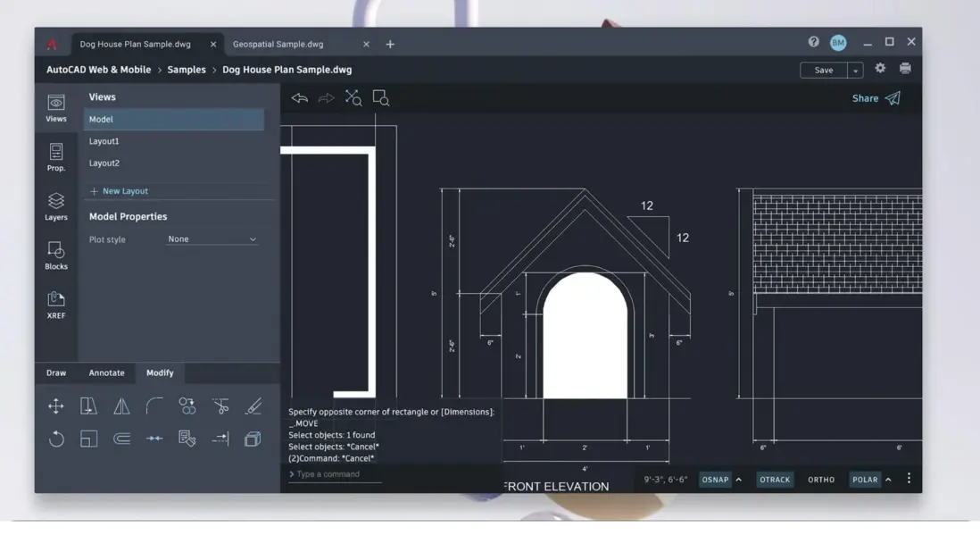Select the Mirror tool icon

pyautogui.click(x=121, y=406)
